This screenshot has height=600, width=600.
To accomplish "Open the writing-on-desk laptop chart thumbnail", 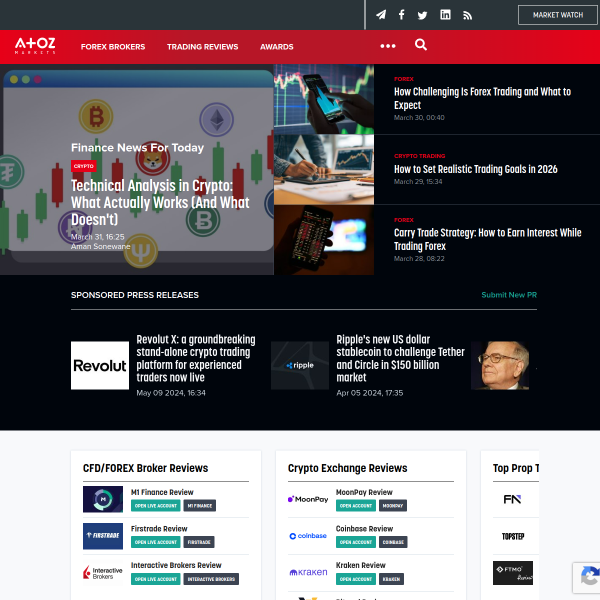I will [324, 170].
